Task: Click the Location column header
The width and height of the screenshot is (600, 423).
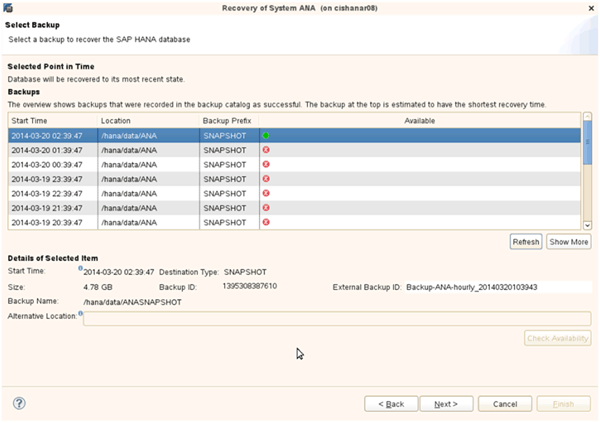Action: 148,121
